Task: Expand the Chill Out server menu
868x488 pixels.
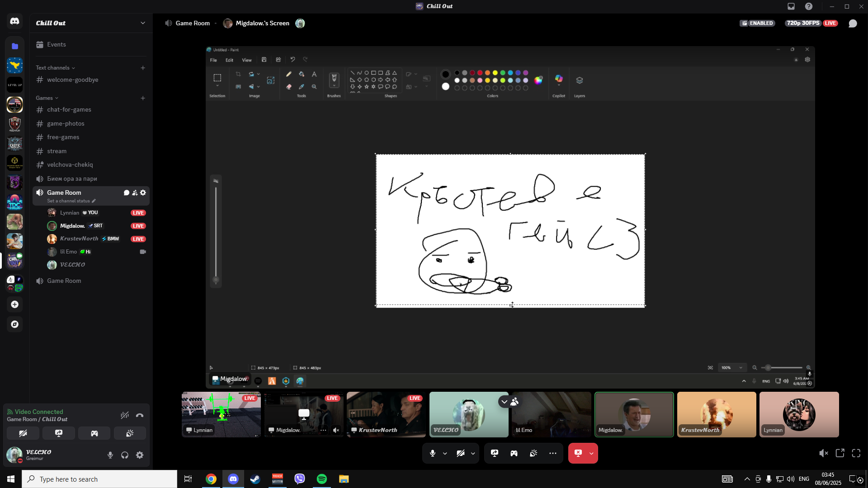Action: click(143, 23)
